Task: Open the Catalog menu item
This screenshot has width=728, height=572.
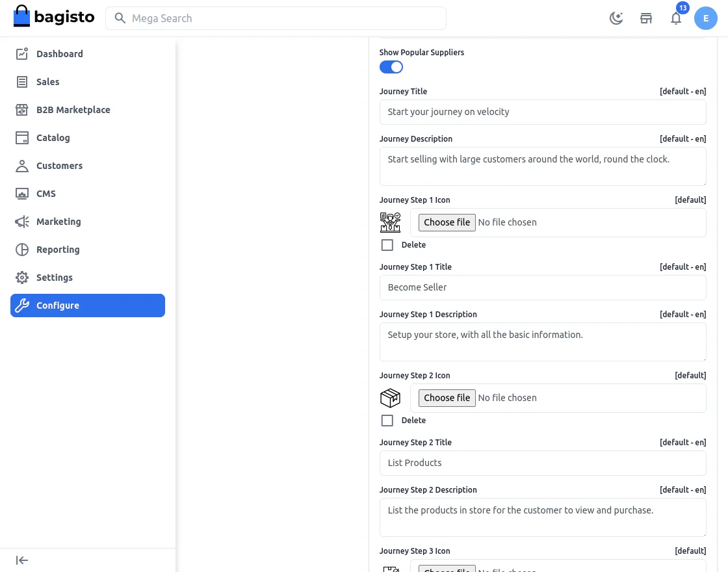Action: [x=53, y=138]
